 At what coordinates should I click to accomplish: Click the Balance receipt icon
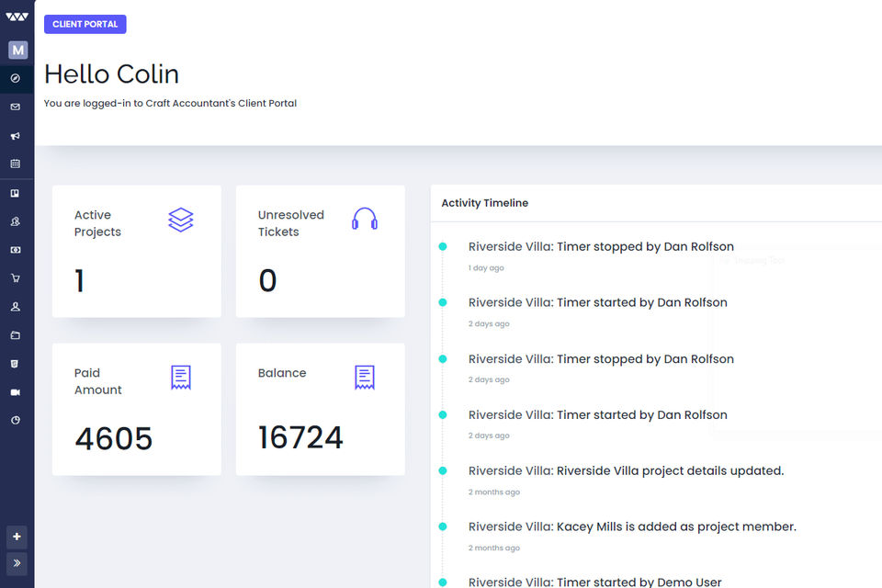click(365, 378)
